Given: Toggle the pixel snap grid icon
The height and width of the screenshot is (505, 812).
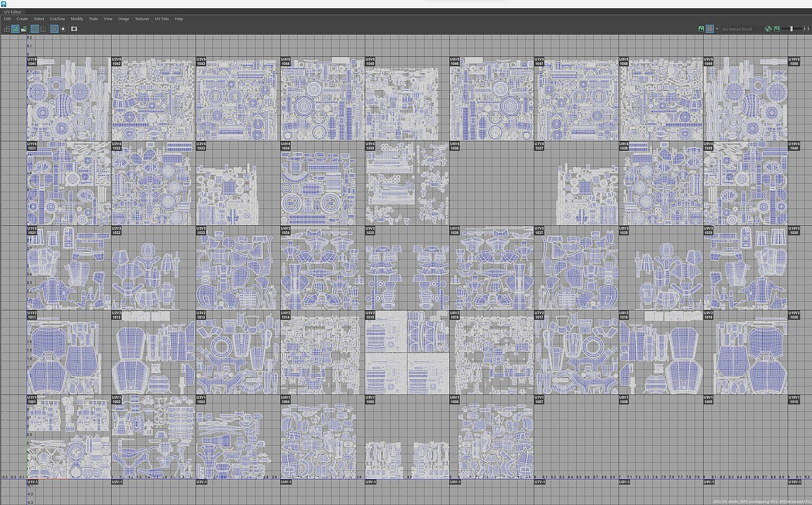Looking at the screenshot, I should pyautogui.click(x=43, y=29).
